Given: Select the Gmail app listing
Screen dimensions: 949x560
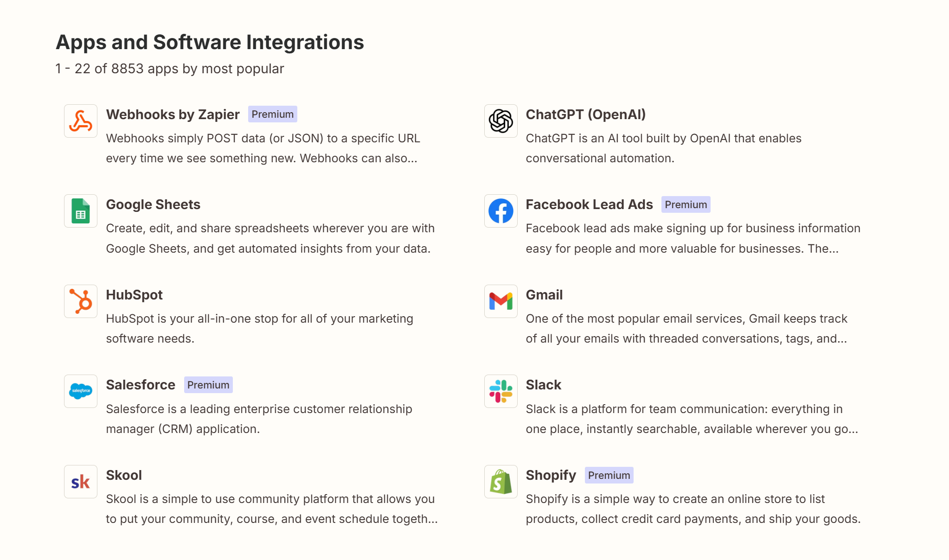Looking at the screenshot, I should [544, 295].
